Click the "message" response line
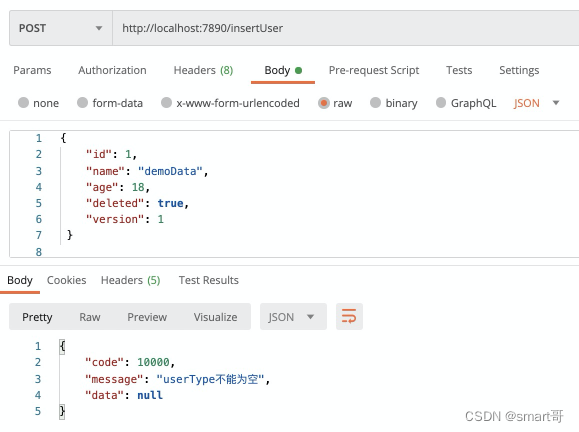The height and width of the screenshot is (432, 579). pos(178,379)
